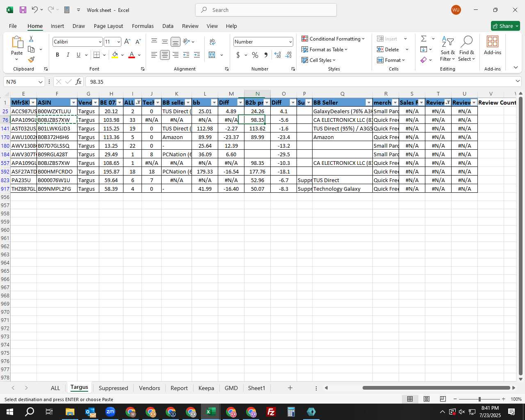The height and width of the screenshot is (420, 525).
Task: Switch to the Vendors sheet tab
Action: pos(149,388)
